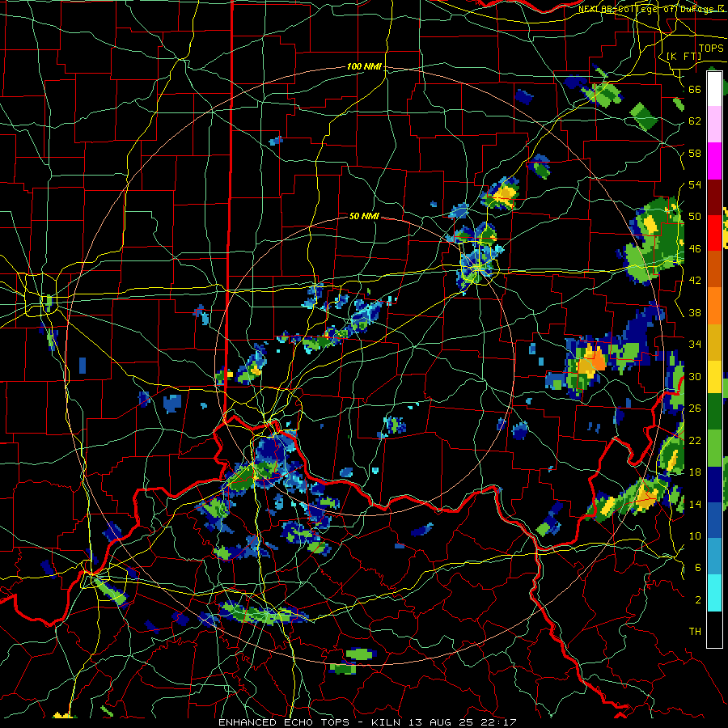
Task: Click the "50" legend value
Action: [695, 216]
